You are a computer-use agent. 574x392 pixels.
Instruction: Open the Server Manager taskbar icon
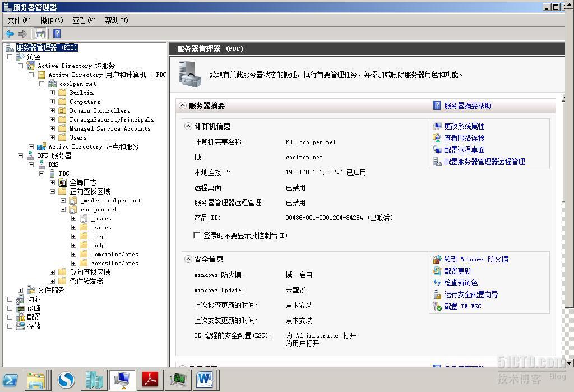coord(94,380)
